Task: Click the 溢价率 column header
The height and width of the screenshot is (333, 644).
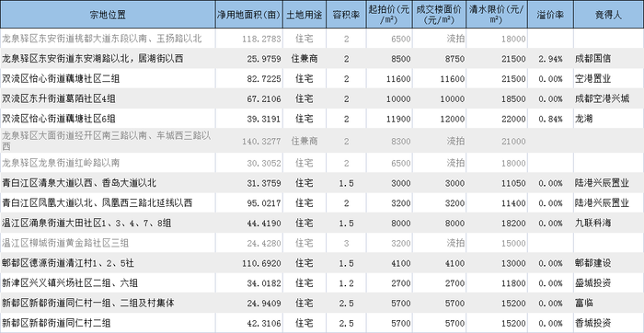Action: pos(550,15)
